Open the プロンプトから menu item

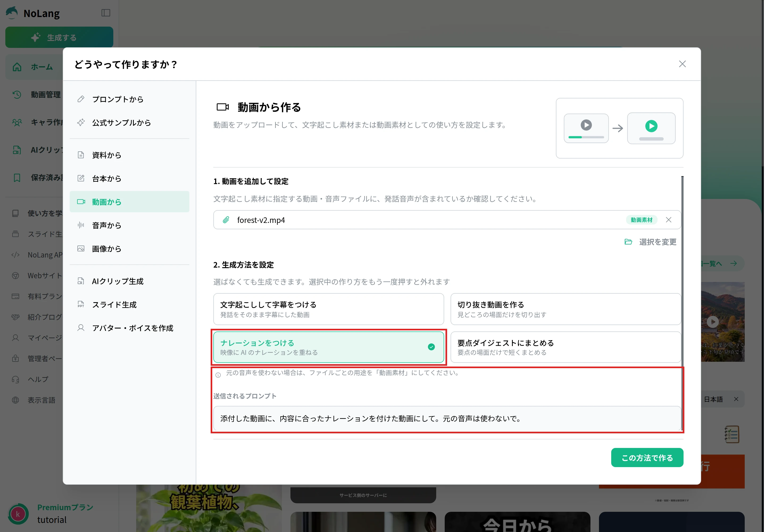[x=129, y=99]
